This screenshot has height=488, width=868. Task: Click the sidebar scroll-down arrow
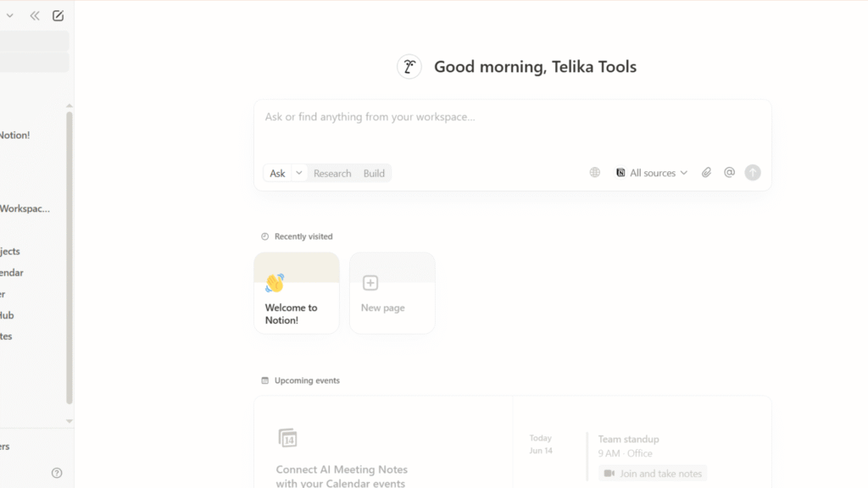(70, 421)
